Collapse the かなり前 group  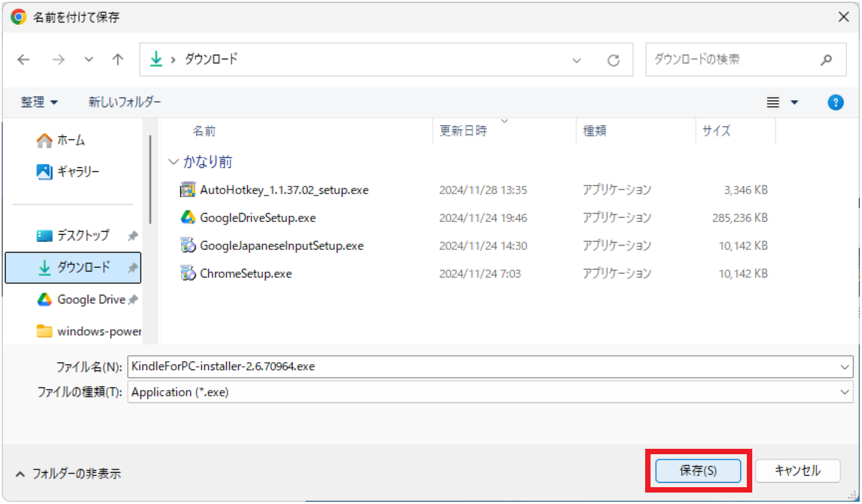tap(174, 162)
